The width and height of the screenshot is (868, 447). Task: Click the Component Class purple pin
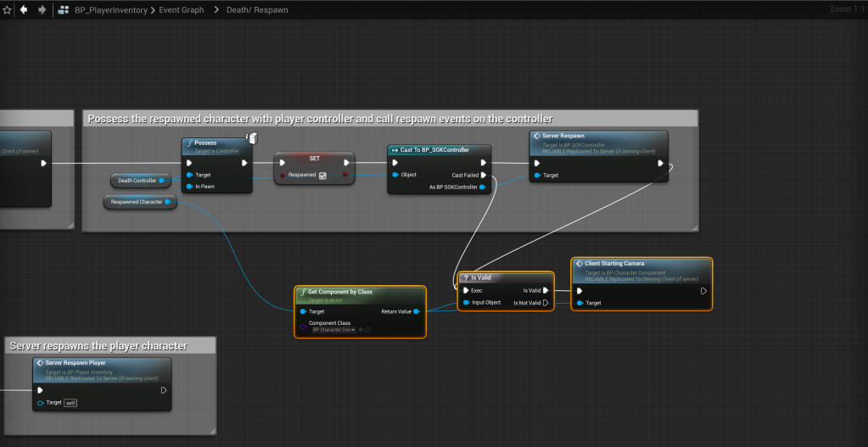click(x=303, y=327)
